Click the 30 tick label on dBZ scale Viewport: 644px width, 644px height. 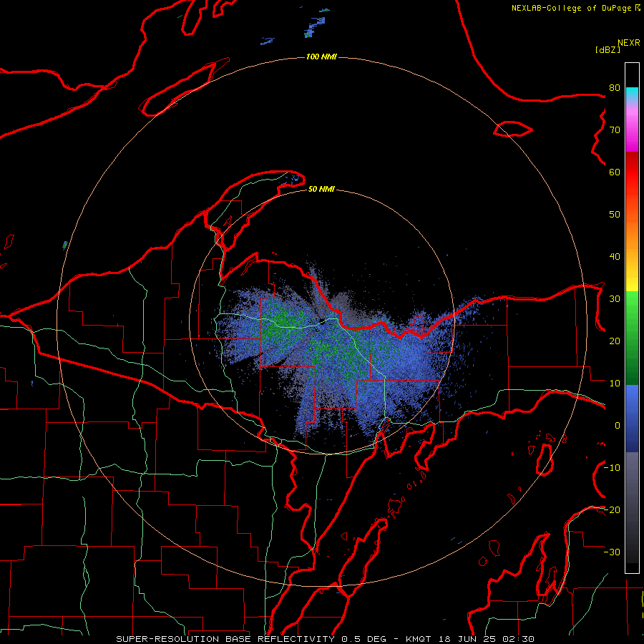615,298
